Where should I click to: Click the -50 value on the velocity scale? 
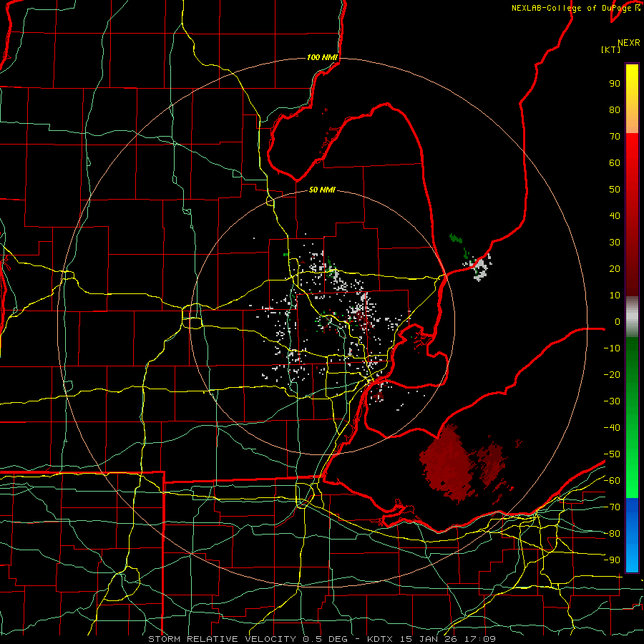[612, 454]
